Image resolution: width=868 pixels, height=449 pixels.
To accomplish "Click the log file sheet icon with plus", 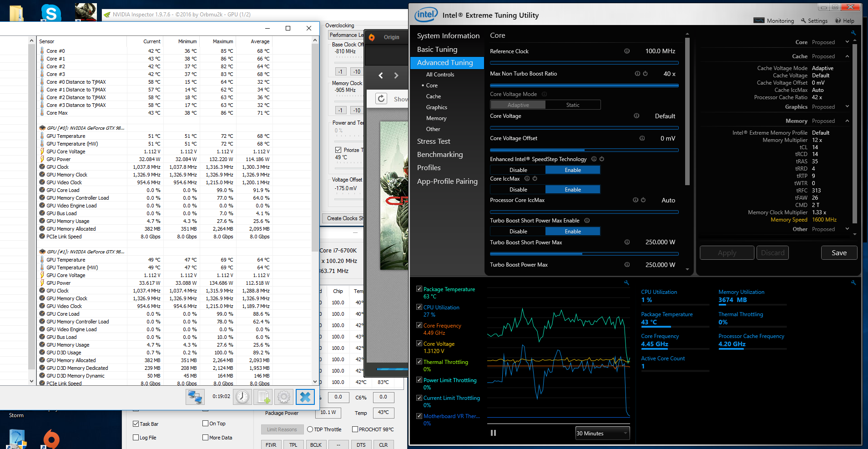I will click(263, 397).
